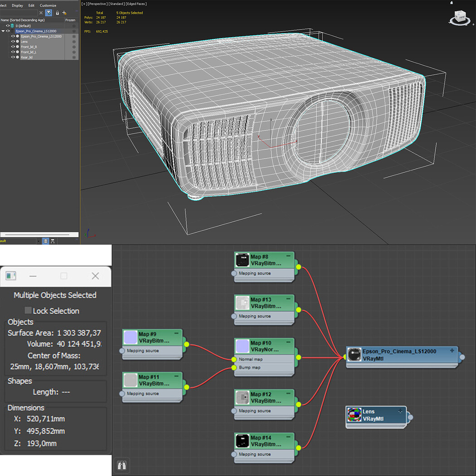Collapse the Map #13 node
Viewport: 476px width, 476px height.
tap(288, 299)
